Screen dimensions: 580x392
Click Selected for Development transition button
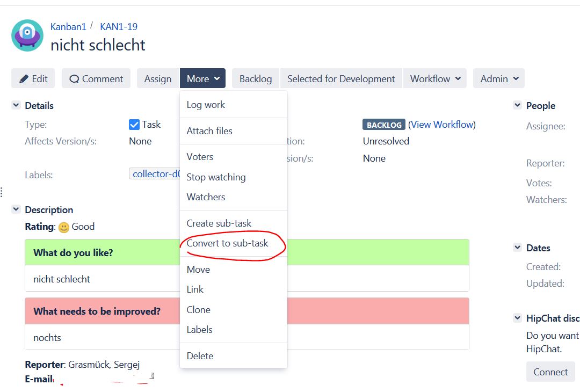(341, 78)
